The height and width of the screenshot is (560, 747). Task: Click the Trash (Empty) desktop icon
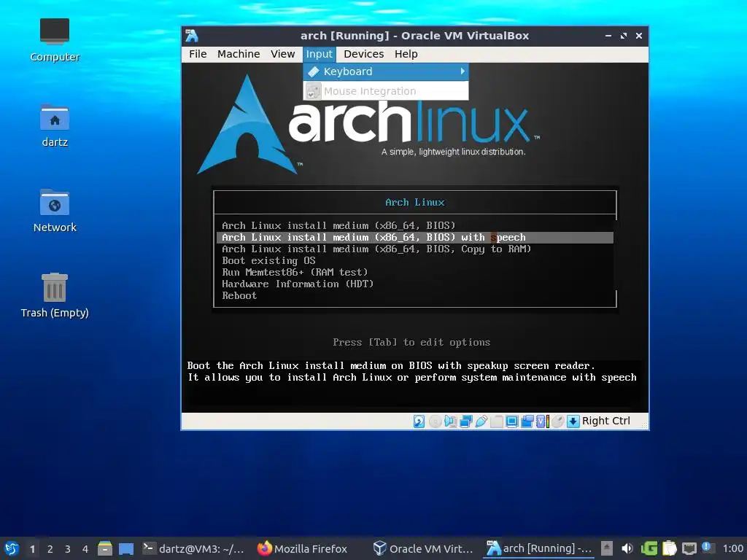(54, 295)
